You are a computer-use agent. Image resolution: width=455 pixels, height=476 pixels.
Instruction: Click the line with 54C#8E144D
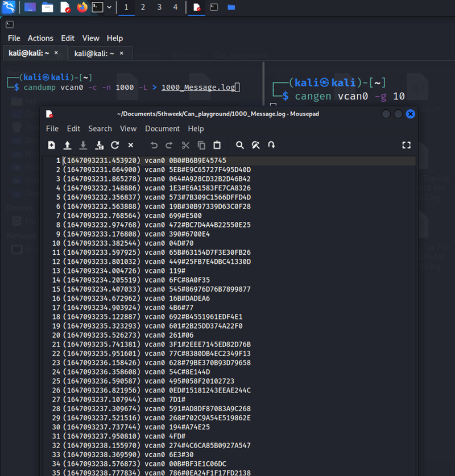[229, 372]
